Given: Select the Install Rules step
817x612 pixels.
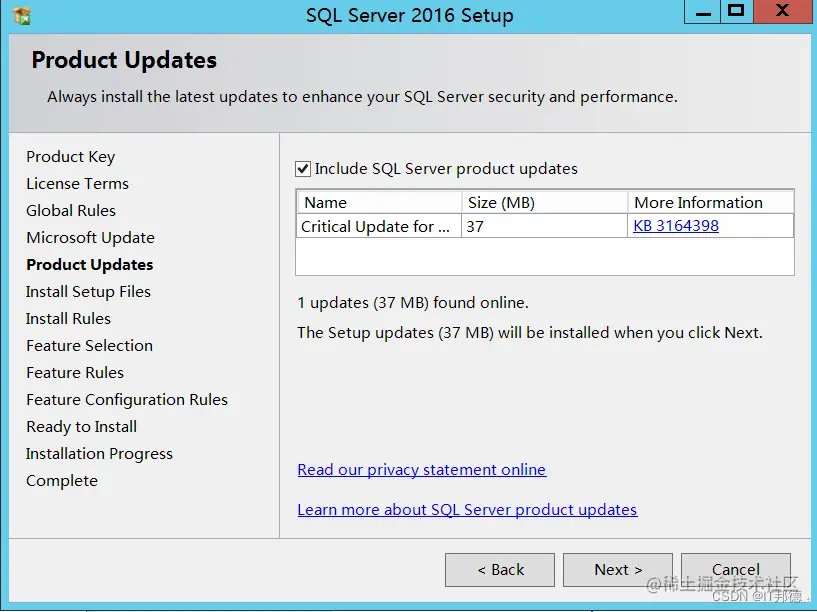Looking at the screenshot, I should [x=68, y=319].
